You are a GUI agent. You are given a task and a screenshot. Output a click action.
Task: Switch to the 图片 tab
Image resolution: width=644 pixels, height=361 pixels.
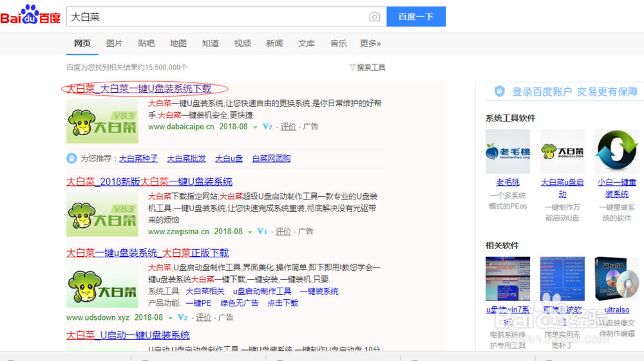(x=114, y=44)
